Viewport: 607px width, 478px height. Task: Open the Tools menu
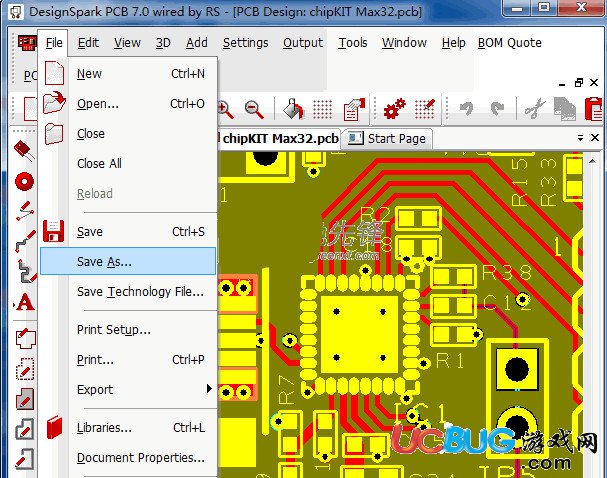pos(353,43)
